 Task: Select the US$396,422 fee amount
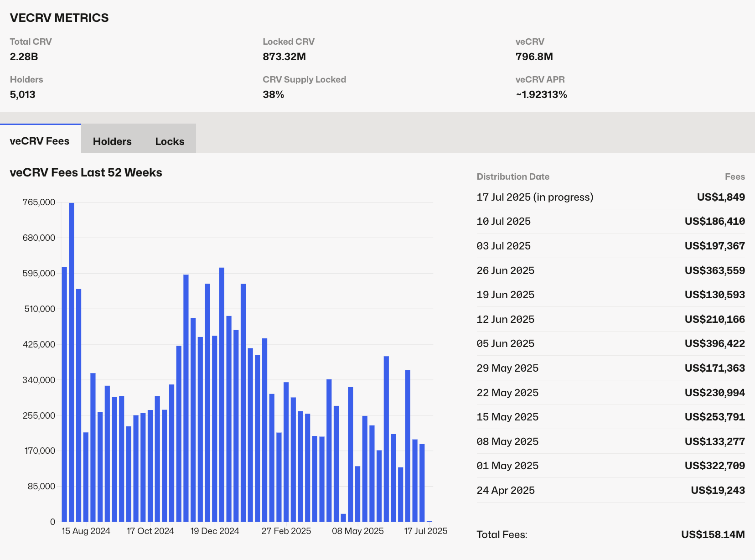(714, 343)
